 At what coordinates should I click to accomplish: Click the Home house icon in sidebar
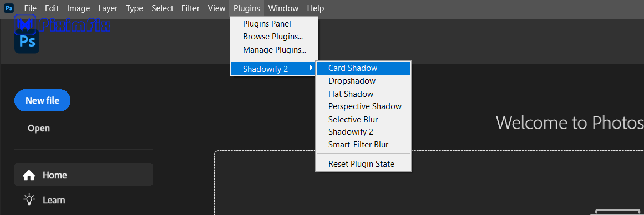(x=29, y=175)
